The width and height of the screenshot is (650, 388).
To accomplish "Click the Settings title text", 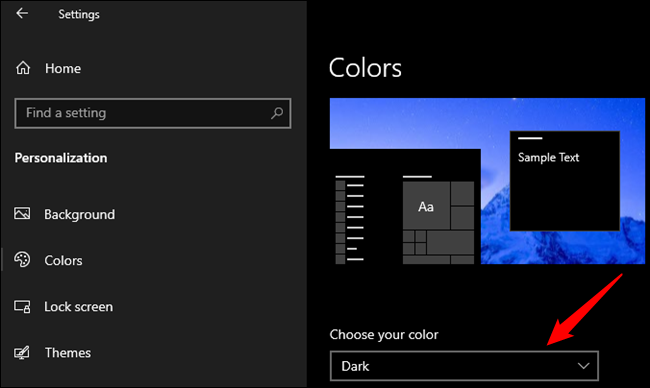I will tap(79, 14).
